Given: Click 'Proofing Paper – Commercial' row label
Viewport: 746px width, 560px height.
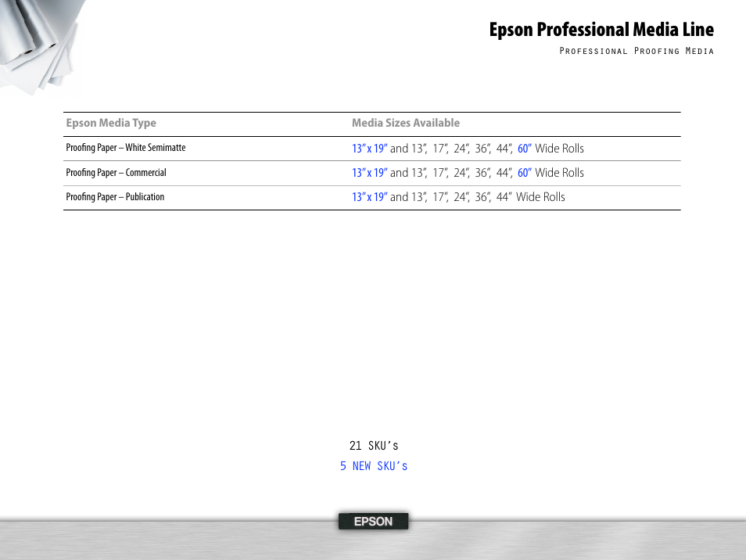Looking at the screenshot, I should pos(116,173).
